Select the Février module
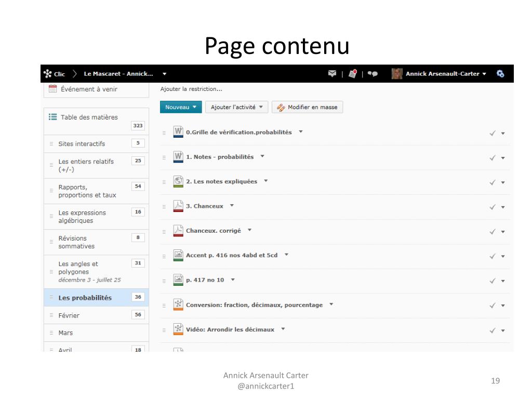Viewport: 532px width, 399px height. (96, 315)
